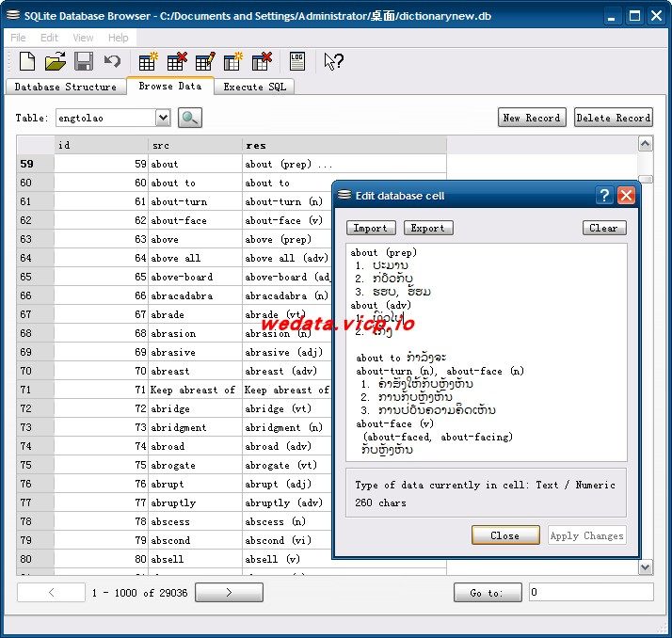Screen dimensions: 672x638
Task: Select row header 66
Action: coord(36,295)
